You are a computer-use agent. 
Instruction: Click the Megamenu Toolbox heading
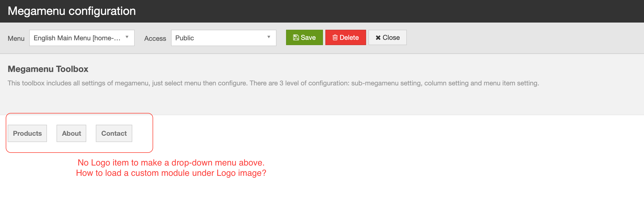(x=48, y=69)
